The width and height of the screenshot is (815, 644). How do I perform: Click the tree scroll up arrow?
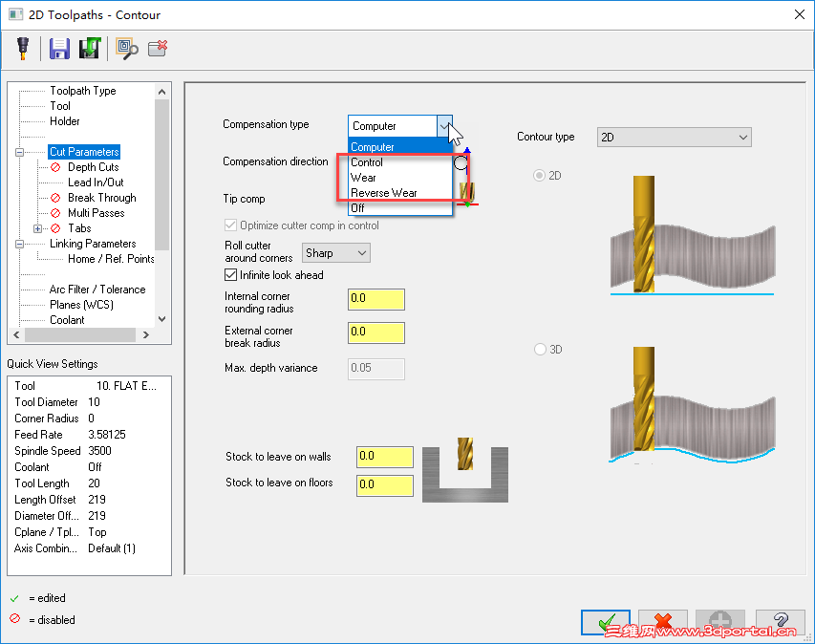[162, 92]
